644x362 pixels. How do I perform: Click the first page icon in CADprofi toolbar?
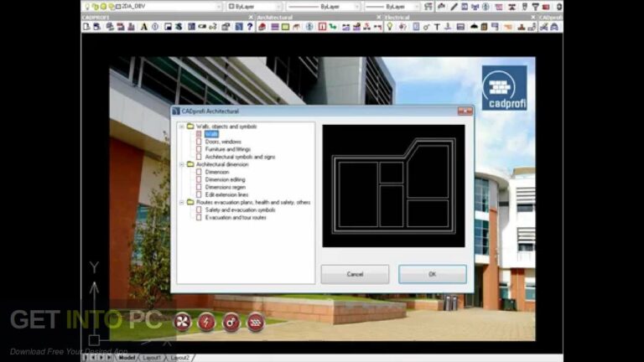click(86, 27)
